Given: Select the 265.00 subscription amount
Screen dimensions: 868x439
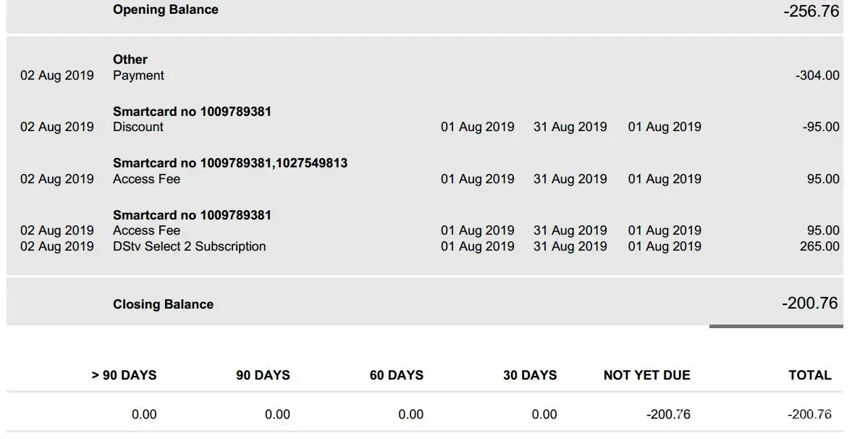Looking at the screenshot, I should coord(820,246).
